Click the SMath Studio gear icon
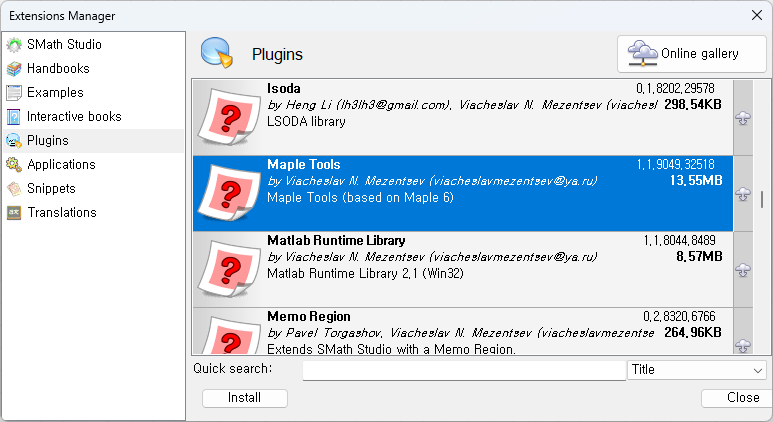The height and width of the screenshot is (422, 773). pos(14,45)
